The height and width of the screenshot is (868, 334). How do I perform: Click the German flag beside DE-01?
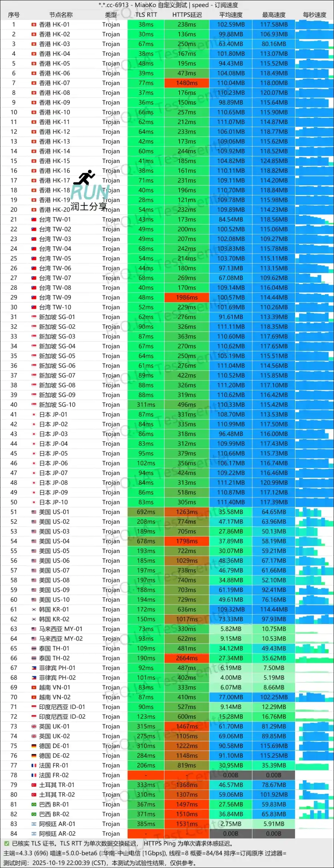coord(34,746)
